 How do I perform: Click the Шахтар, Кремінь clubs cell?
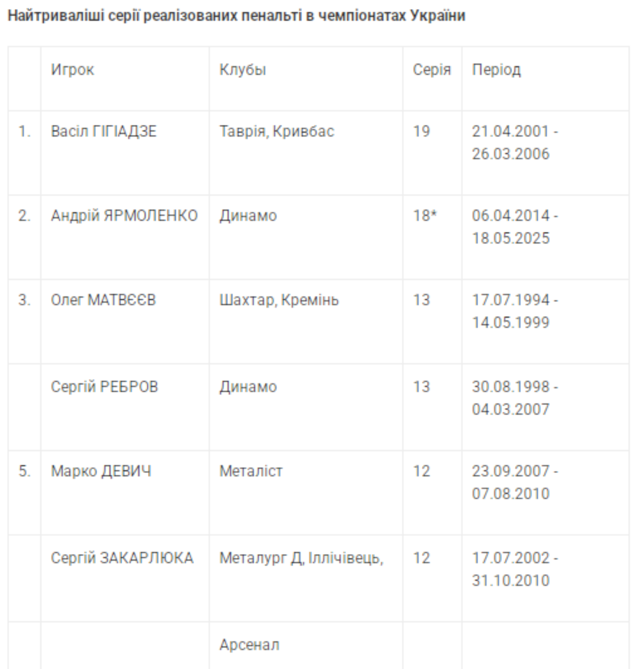pos(279,300)
